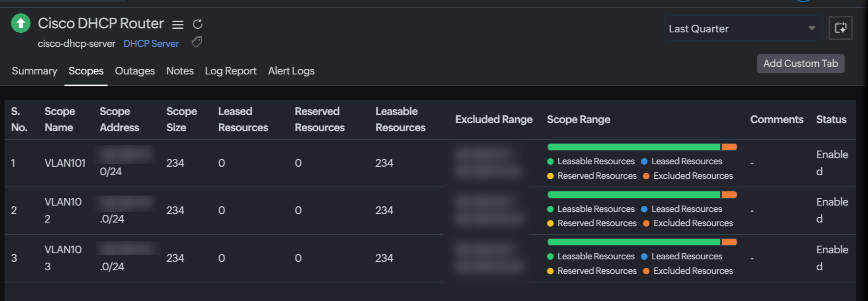Click the cisco-dhcp-server hostname text

coord(76,44)
